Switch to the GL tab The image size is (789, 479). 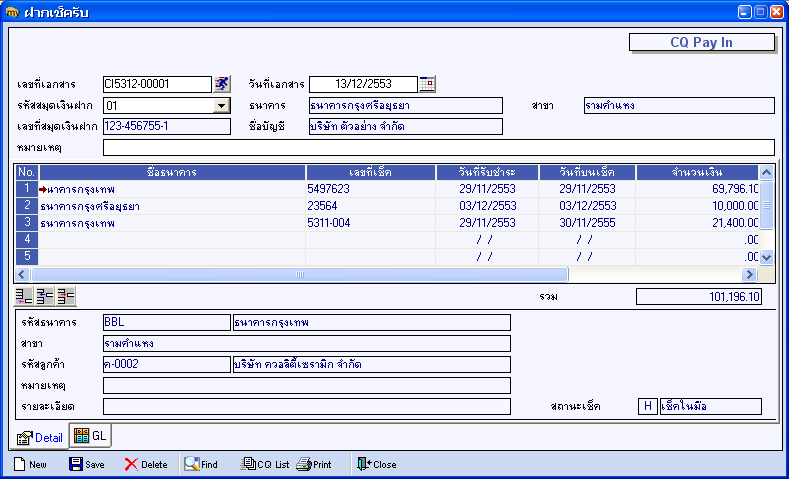[x=91, y=436]
